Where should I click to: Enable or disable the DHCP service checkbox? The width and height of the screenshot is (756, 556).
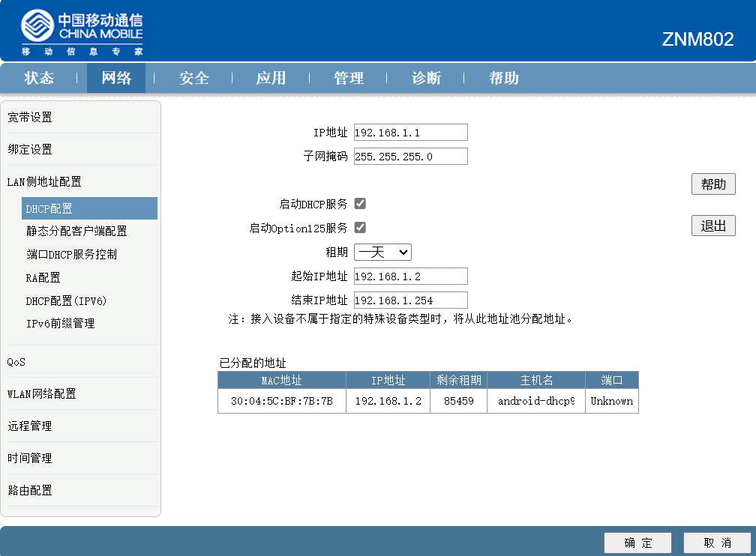(x=360, y=204)
